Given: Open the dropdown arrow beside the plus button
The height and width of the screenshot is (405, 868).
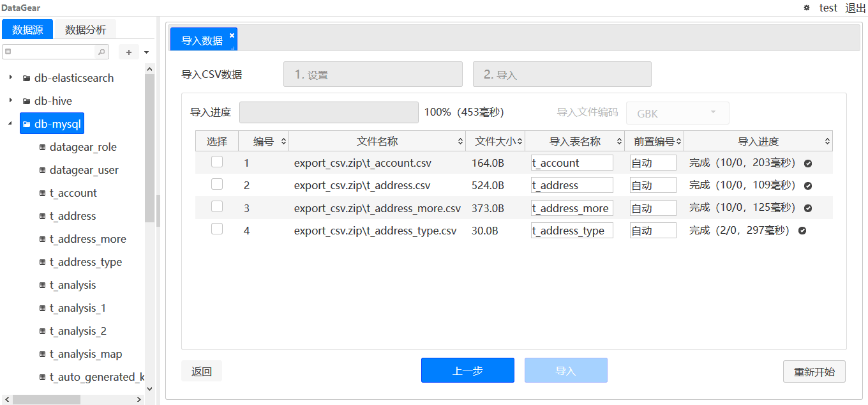Looking at the screenshot, I should tap(146, 51).
